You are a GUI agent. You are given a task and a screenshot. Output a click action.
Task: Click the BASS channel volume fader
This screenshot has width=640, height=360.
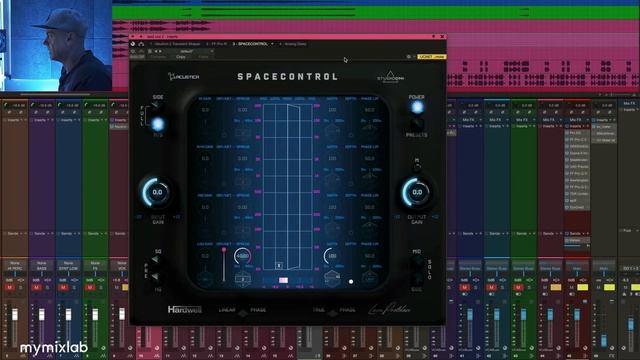tap(42, 314)
